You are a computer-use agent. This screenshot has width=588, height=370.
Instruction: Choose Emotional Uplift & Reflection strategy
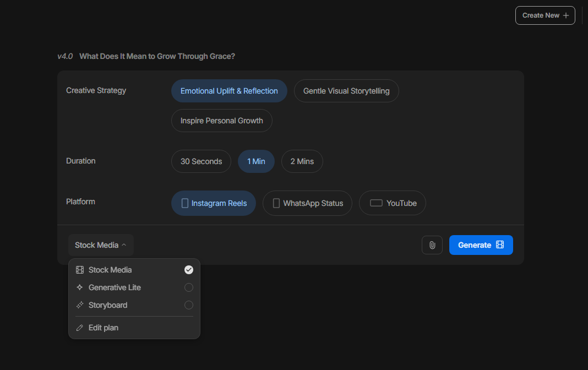tap(229, 91)
